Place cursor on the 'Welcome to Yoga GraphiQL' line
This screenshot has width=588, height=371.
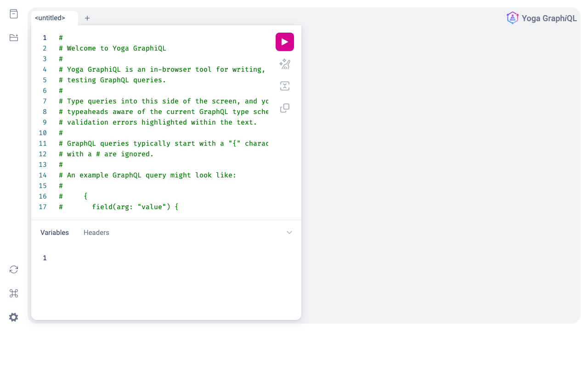click(116, 48)
